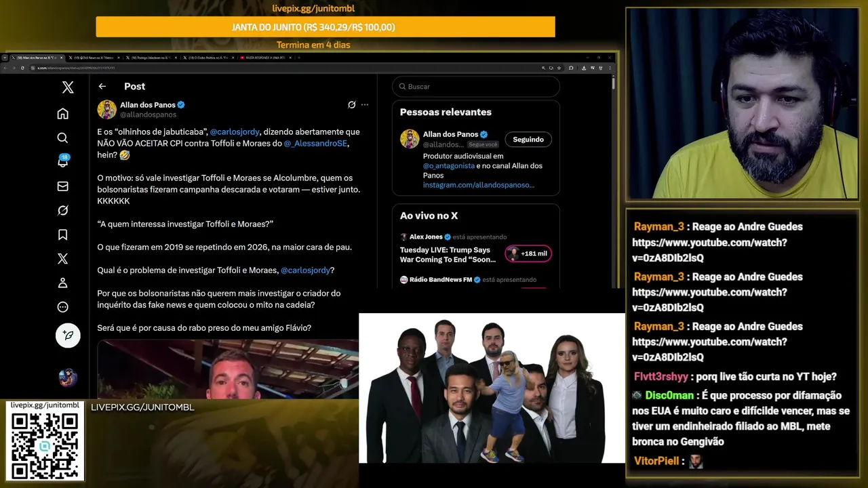
Task: Switch to second X browser tab
Action: 94,58
